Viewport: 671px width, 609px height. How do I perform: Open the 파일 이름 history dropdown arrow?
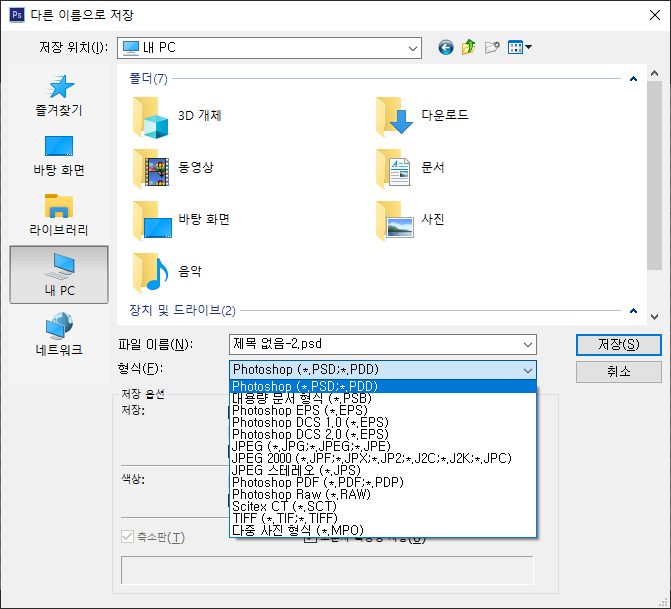tap(528, 345)
